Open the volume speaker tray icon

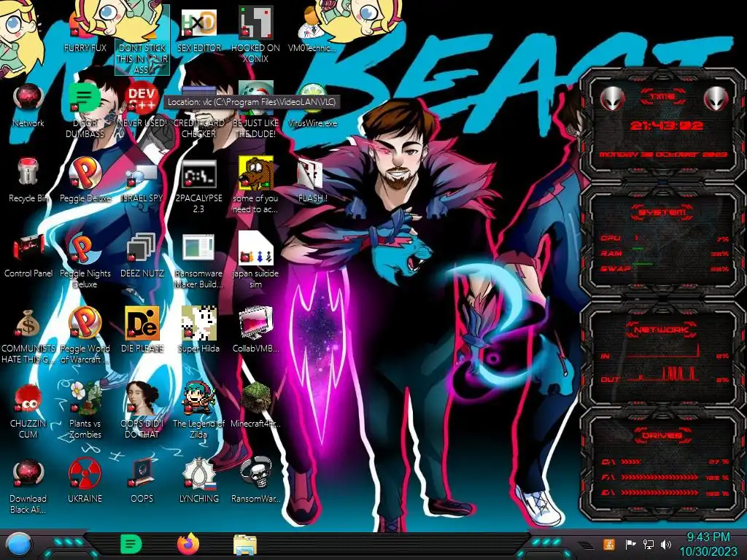pyautogui.click(x=666, y=544)
